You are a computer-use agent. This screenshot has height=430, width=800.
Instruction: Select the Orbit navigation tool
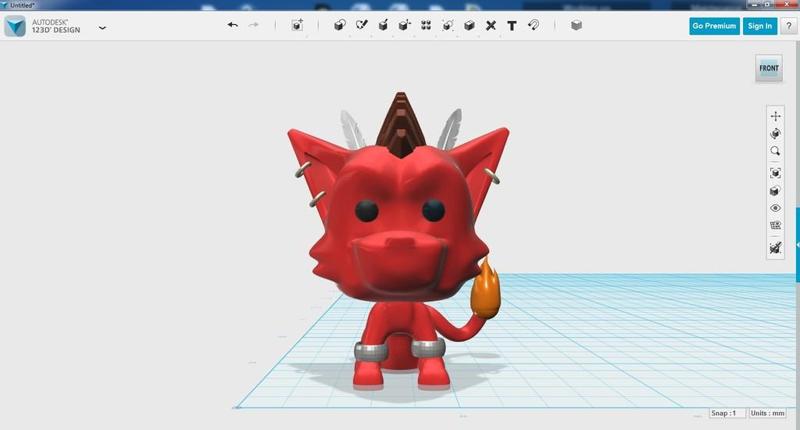click(x=776, y=134)
